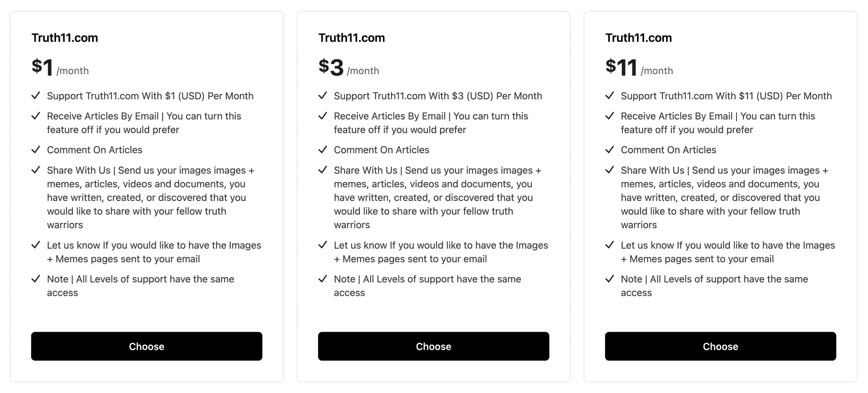
Task: Click Truth11.com title in middle card
Action: click(x=352, y=38)
